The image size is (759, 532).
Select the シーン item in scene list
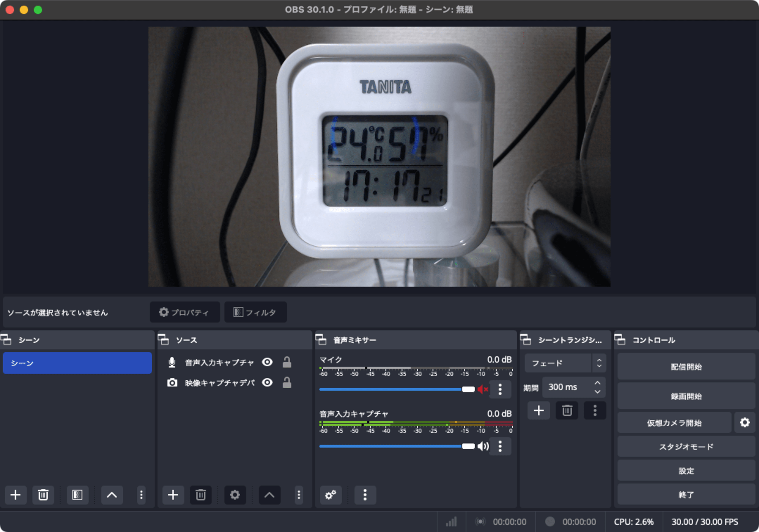coord(77,363)
